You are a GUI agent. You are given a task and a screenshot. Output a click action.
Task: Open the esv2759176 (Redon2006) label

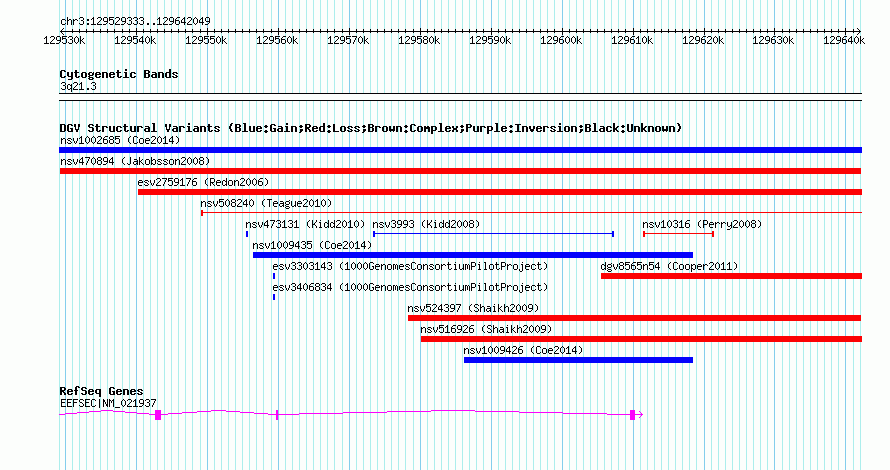[x=203, y=182]
